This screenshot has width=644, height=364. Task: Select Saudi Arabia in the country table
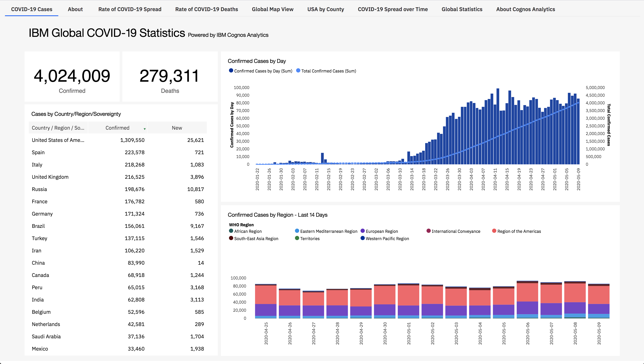pyautogui.click(x=118, y=336)
